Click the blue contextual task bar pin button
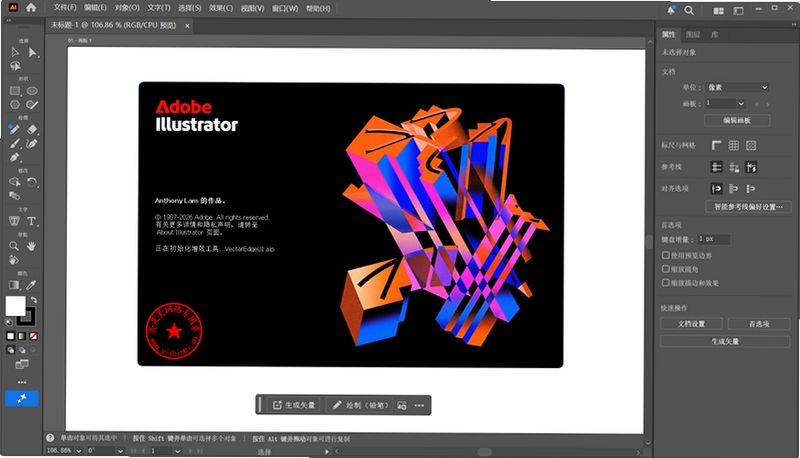The image size is (800, 458). 22,398
